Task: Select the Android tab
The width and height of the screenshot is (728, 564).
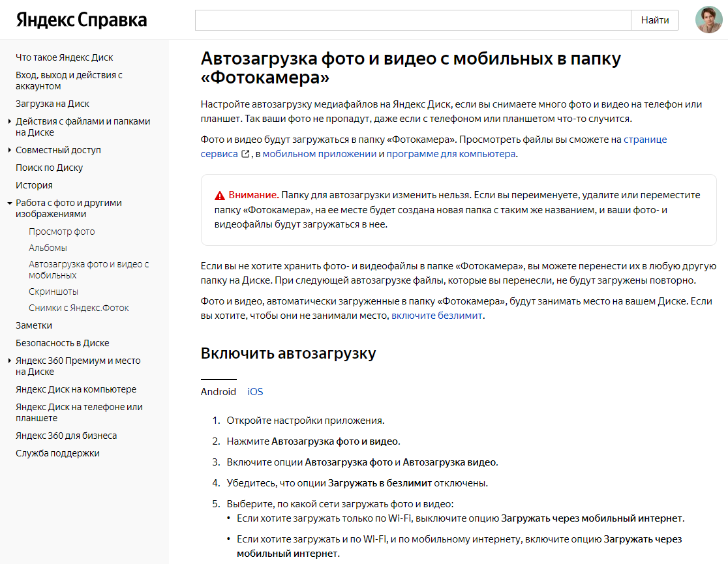Action: point(219,391)
